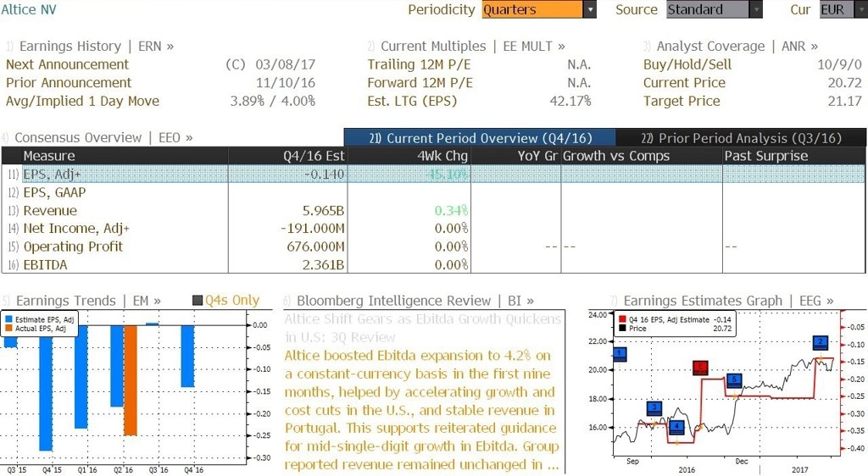The image size is (868, 476).
Task: Click blue marker 5 on estimates graph
Action: 734,379
